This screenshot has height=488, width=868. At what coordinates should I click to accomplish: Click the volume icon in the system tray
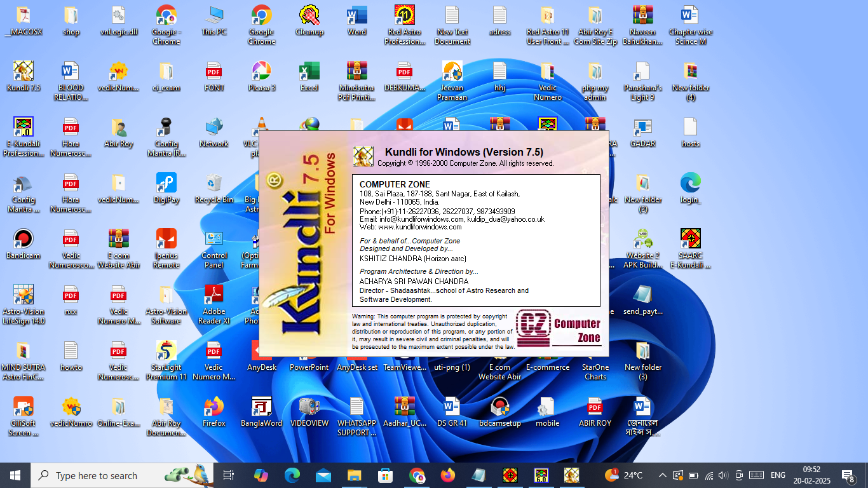(724, 475)
